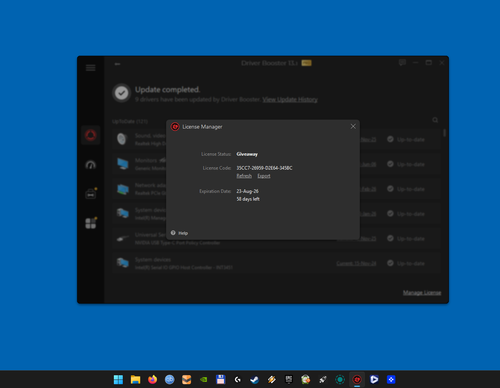The height and width of the screenshot is (388, 500).
Task: Open View Update History link
Action: [x=290, y=99]
